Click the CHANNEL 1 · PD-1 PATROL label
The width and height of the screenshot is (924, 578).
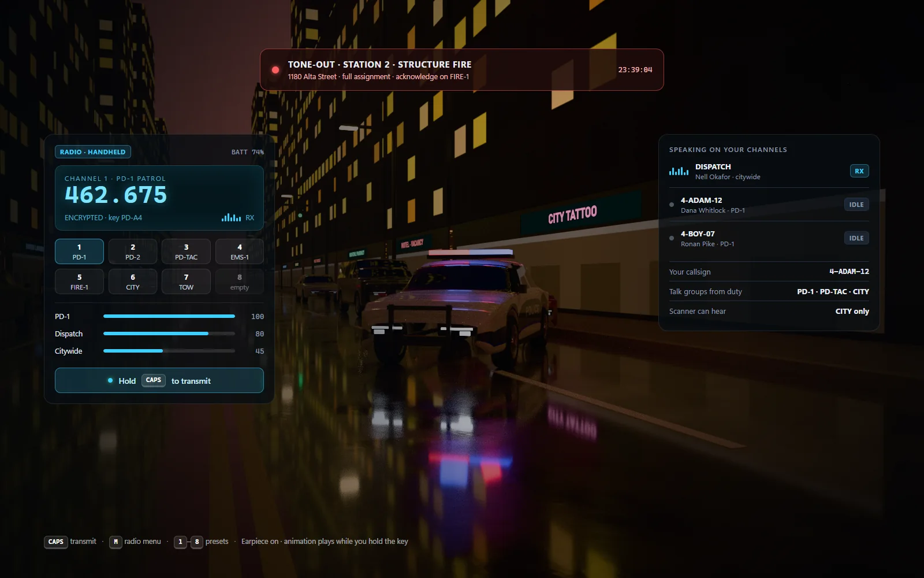click(115, 179)
